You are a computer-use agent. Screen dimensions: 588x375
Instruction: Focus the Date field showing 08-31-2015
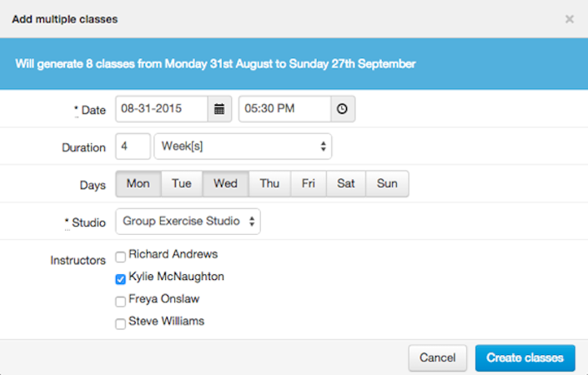click(x=161, y=109)
